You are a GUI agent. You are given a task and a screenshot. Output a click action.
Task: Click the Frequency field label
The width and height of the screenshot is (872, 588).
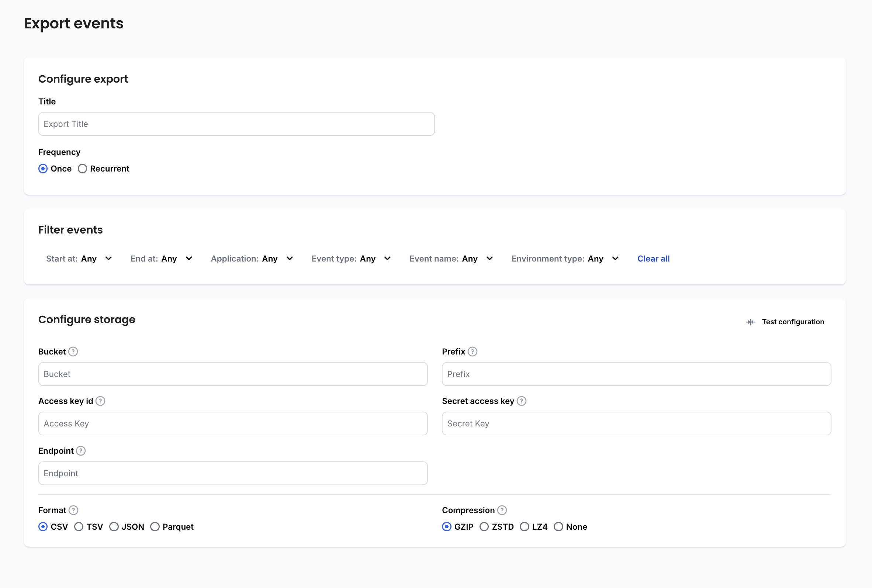[x=59, y=152]
